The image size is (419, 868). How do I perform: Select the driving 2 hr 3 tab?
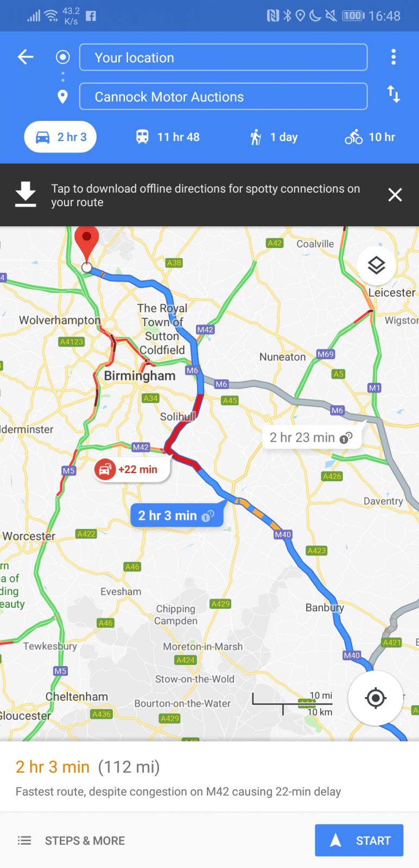pos(60,137)
